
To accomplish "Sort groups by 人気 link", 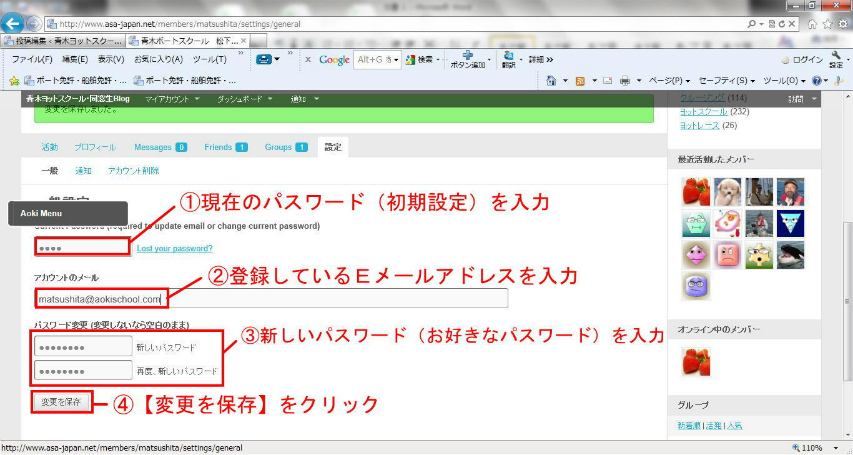I will pyautogui.click(x=734, y=426).
